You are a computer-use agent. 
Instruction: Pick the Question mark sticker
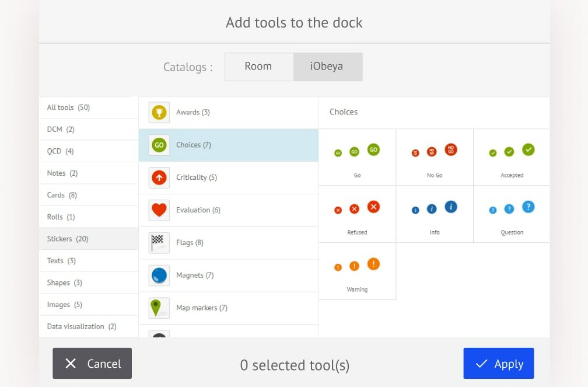[512, 214]
